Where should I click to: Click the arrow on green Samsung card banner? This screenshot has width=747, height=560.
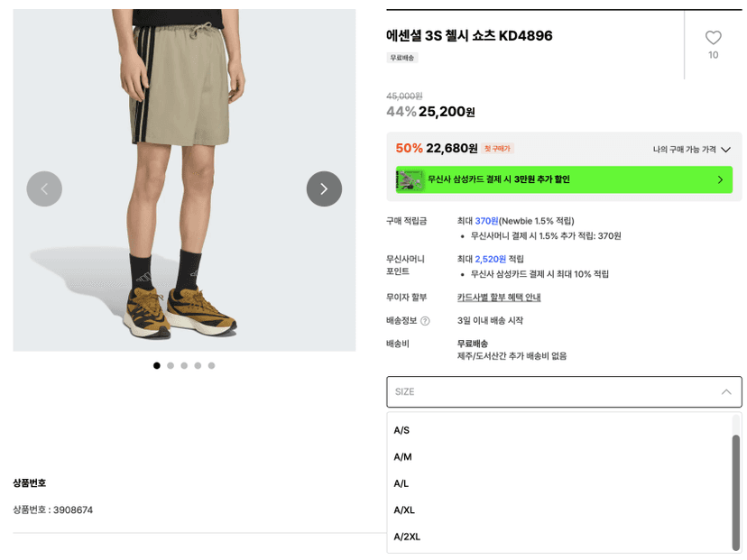[720, 179]
